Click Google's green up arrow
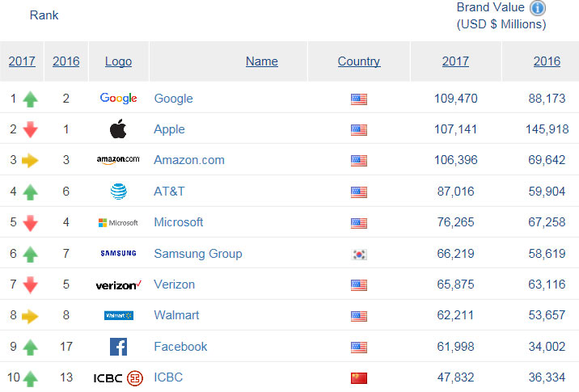The image size is (579, 392). click(30, 99)
